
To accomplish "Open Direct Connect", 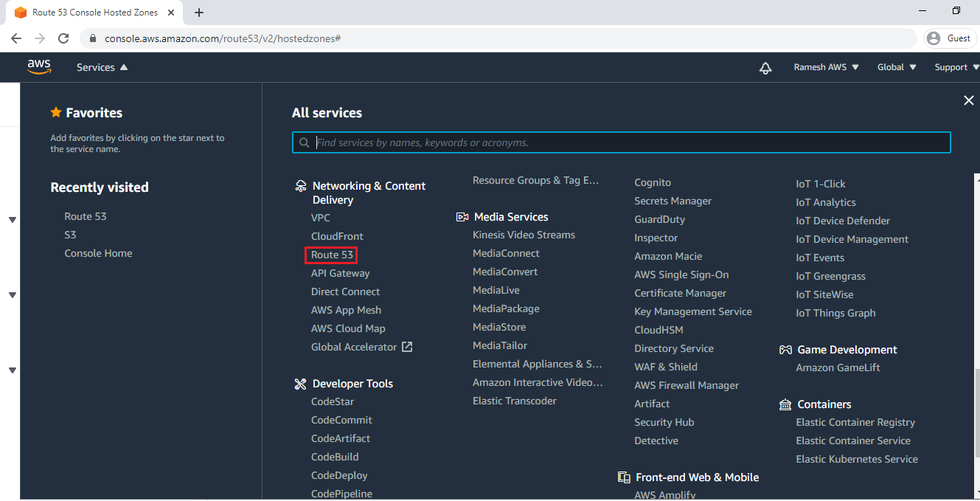I will (x=346, y=291).
